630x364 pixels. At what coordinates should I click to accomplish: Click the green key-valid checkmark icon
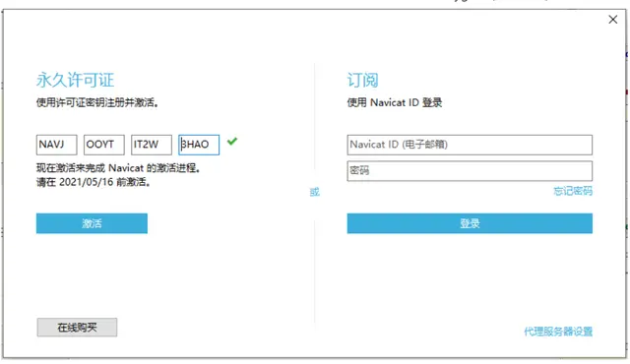click(x=232, y=142)
